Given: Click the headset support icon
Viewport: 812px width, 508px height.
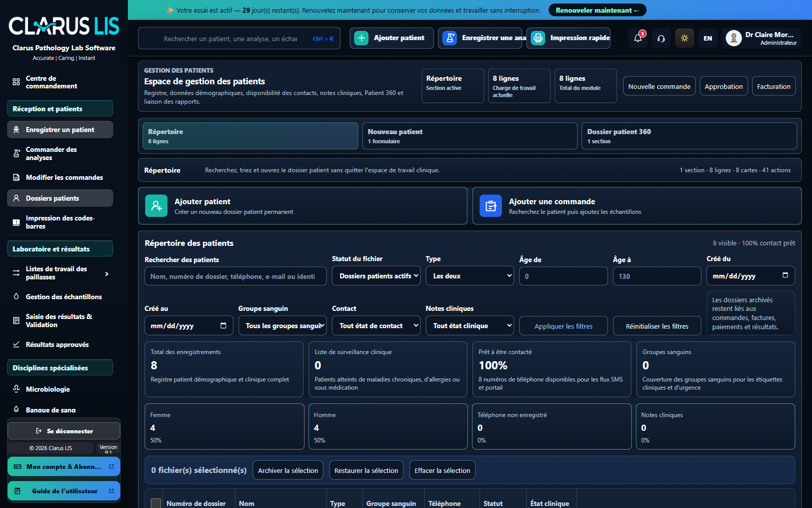Looking at the screenshot, I should pyautogui.click(x=661, y=38).
